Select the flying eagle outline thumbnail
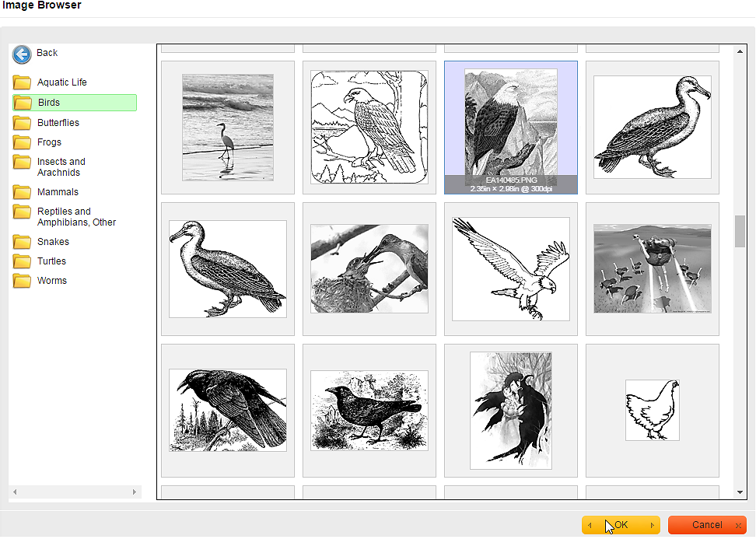The image size is (756, 539). pos(511,269)
